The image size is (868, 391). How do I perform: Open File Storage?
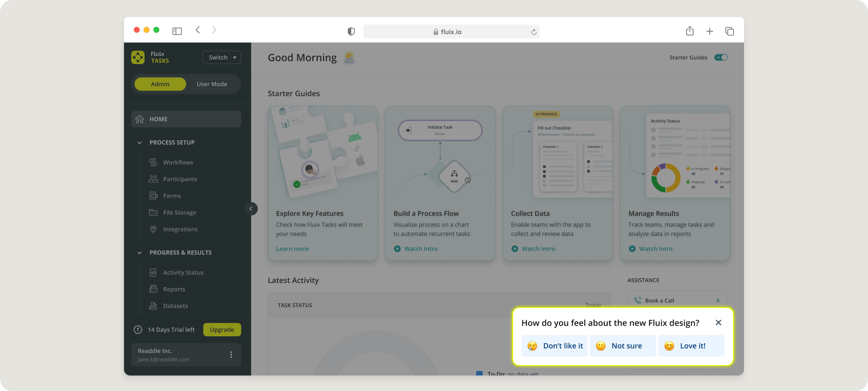(179, 213)
